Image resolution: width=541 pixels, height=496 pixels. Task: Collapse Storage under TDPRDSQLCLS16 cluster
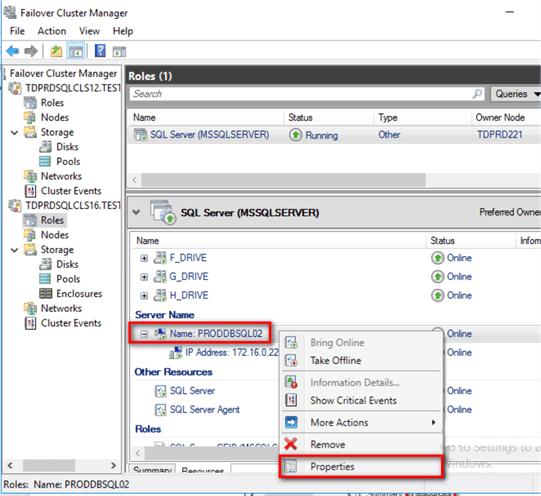[x=14, y=250]
